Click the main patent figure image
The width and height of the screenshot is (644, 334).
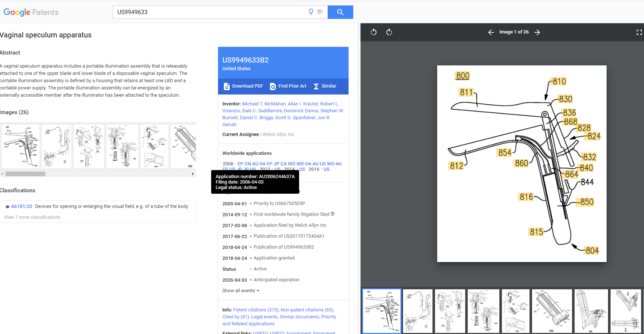pos(522,164)
